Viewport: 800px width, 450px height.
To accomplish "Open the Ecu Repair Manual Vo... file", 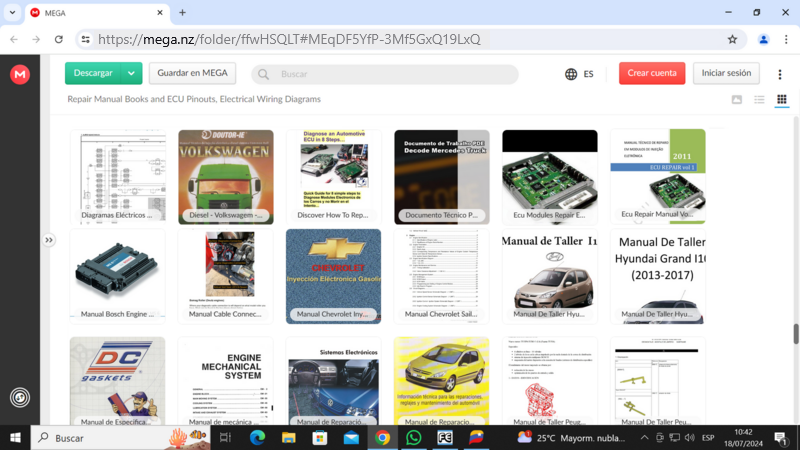I will 658,176.
